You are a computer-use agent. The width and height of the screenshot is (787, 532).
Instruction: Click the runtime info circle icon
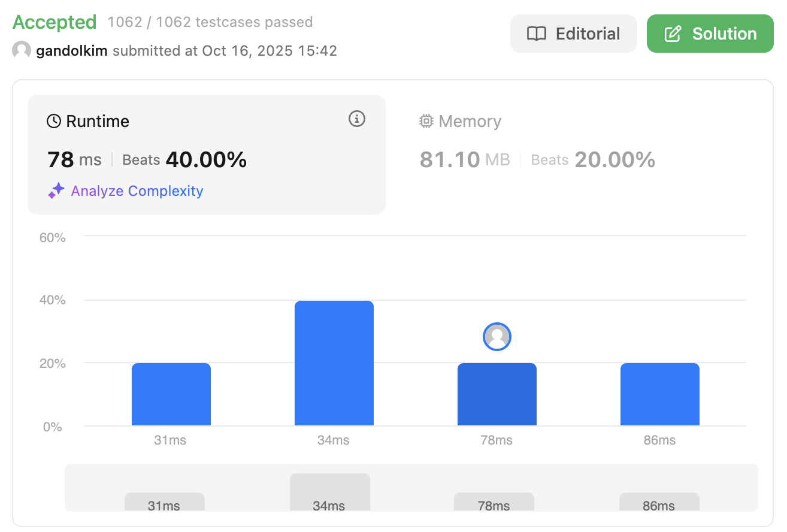pyautogui.click(x=357, y=119)
